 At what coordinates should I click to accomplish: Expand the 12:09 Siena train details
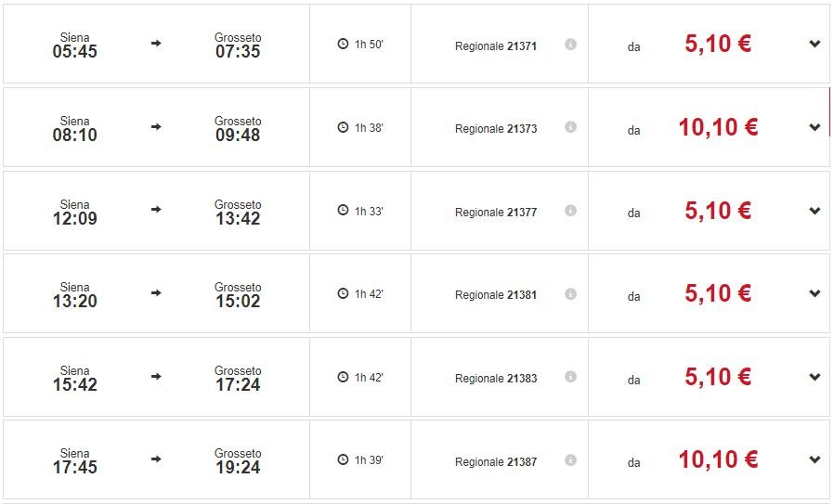(x=814, y=211)
